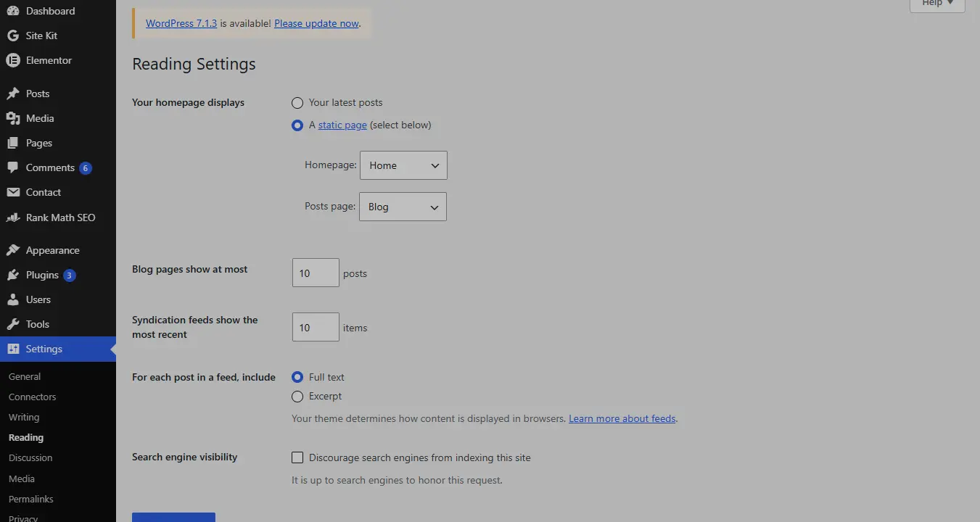
Task: Click the Dashboard gauge icon
Action: [12, 11]
